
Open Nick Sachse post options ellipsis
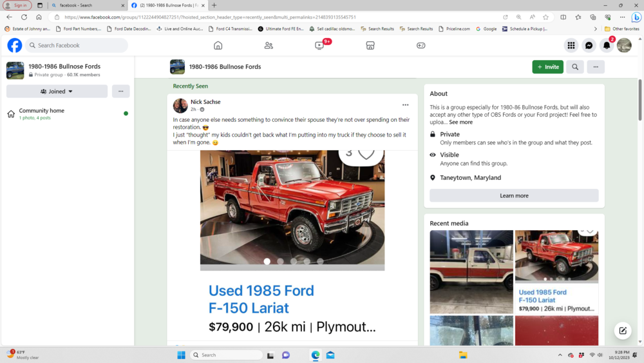pos(405,105)
